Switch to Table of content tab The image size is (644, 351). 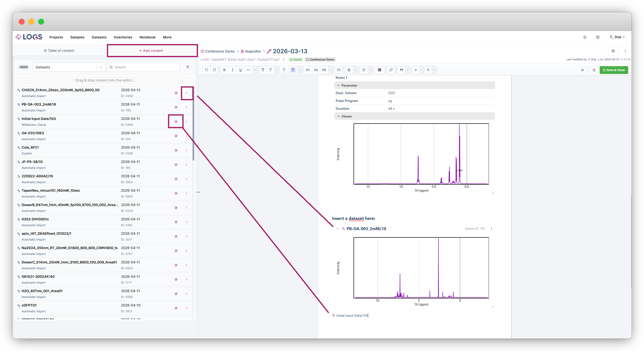59,51
